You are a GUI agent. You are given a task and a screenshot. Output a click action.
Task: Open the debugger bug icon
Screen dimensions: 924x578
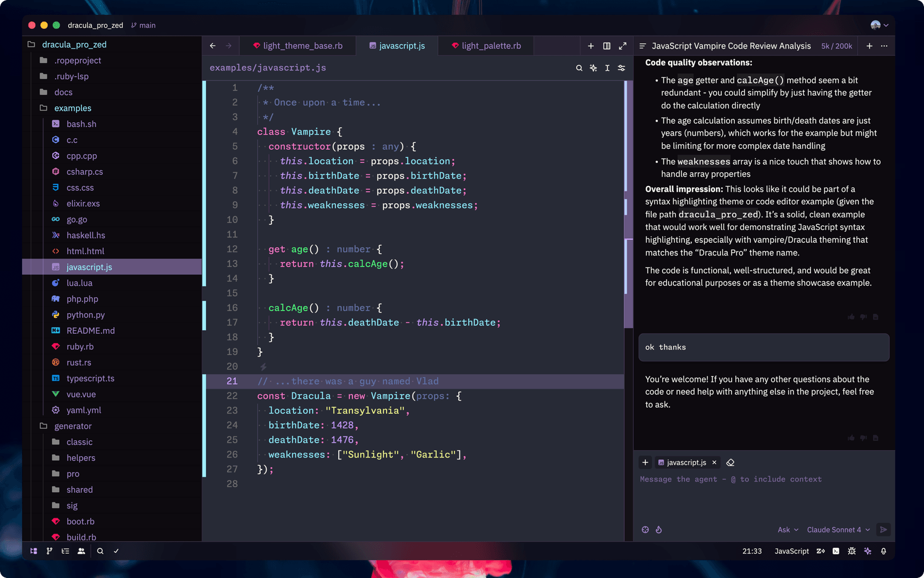tap(851, 551)
